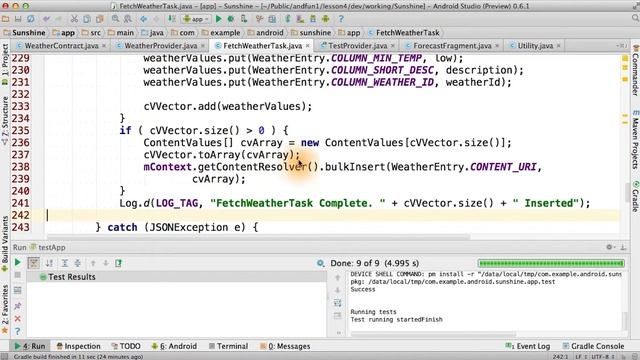Close the FetchWeatherTask.java tab
The width and height of the screenshot is (640, 360).
(x=308, y=46)
